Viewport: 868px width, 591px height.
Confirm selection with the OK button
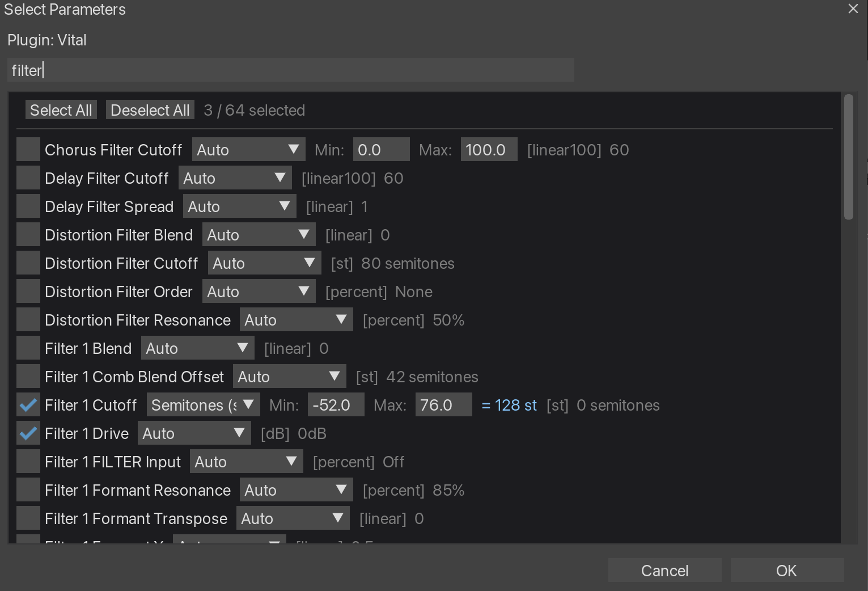pos(786,570)
